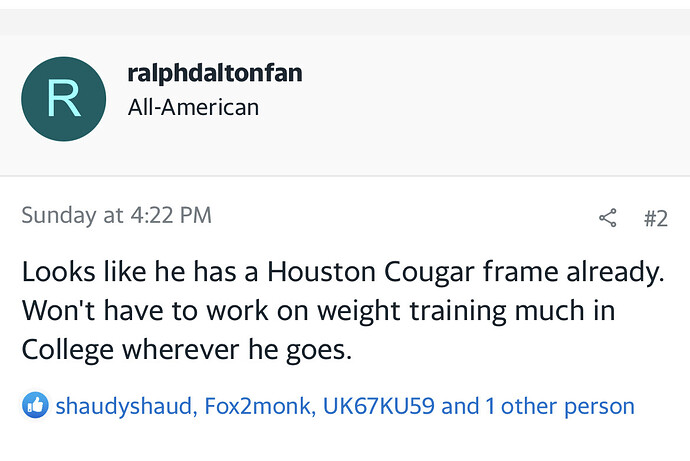690x461 pixels.
Task: Click the All-American user title
Action: (x=193, y=107)
